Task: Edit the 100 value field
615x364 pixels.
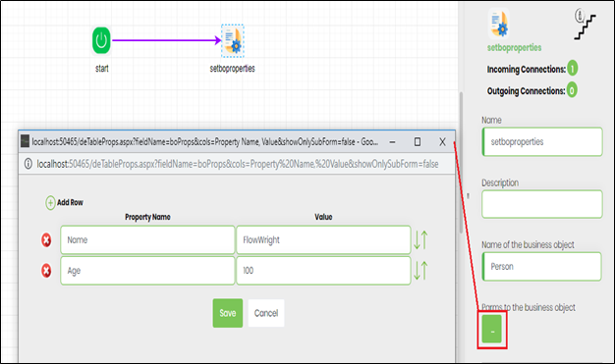Action: pos(323,271)
